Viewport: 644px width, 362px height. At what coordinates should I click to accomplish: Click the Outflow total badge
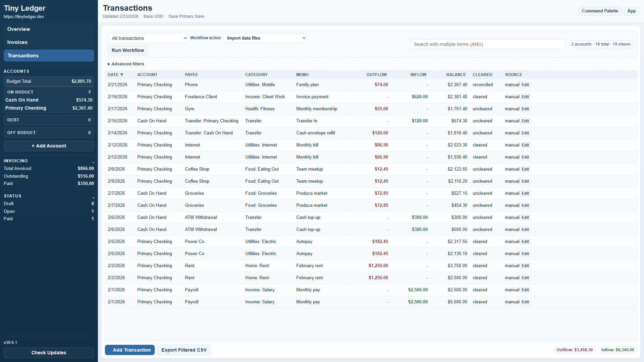[x=575, y=350]
